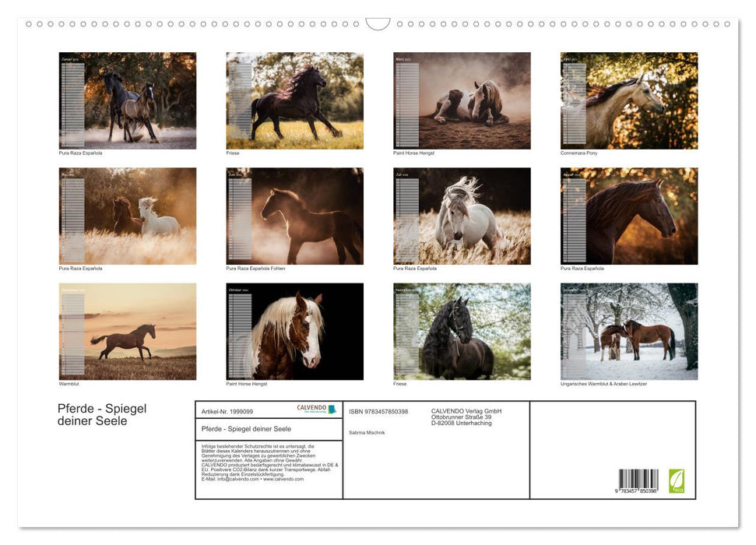Select the snowy Ungarisches Warmblut December image
The image size is (756, 545).
629,331
